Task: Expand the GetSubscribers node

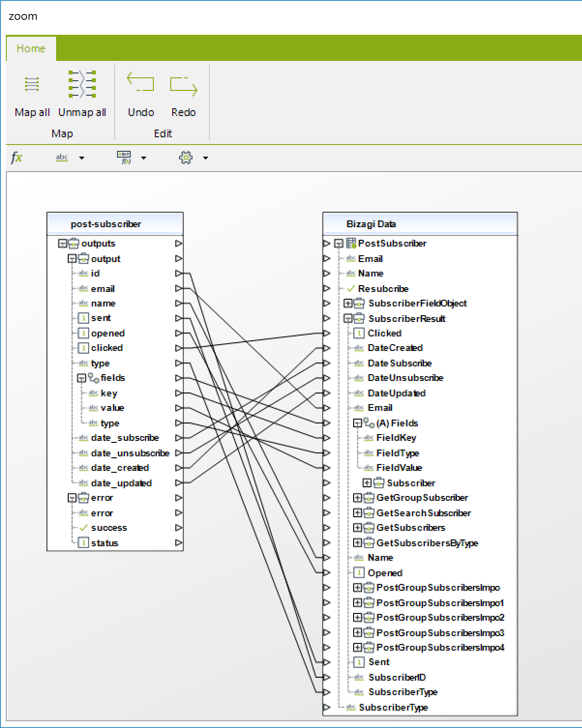Action: [x=357, y=528]
